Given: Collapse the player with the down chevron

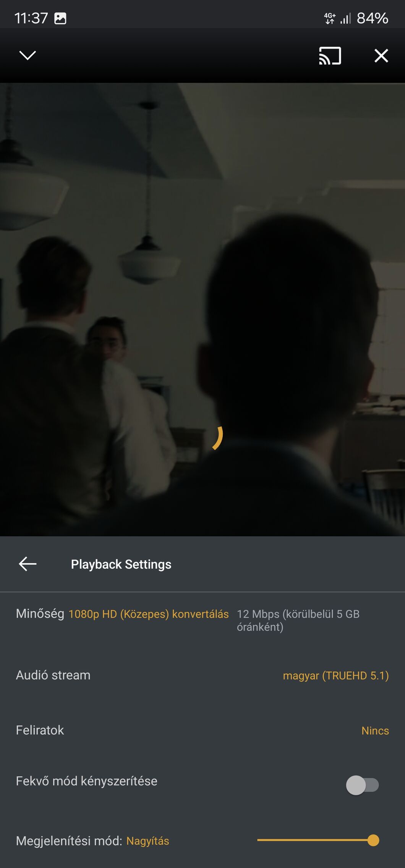Looking at the screenshot, I should (x=28, y=55).
